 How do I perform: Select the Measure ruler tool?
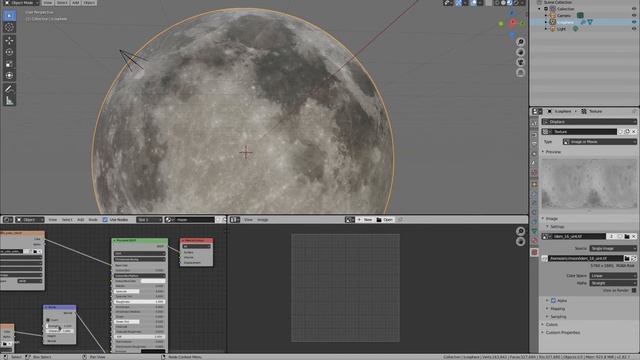[x=9, y=100]
